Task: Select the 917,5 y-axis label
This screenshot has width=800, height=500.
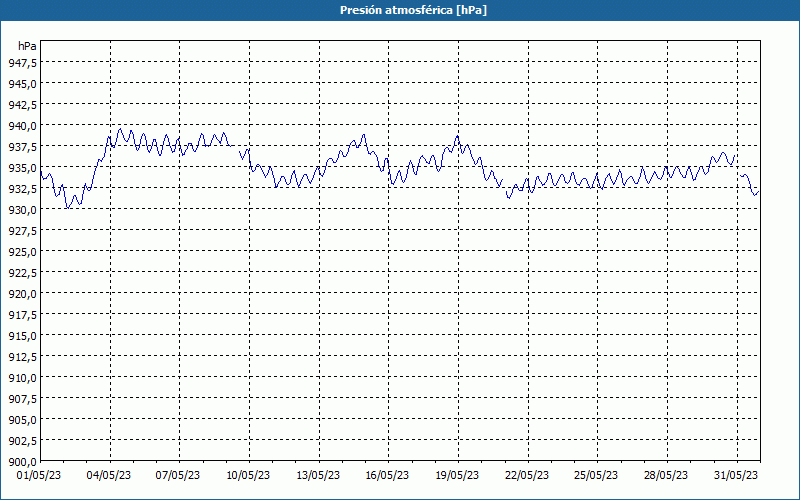Action: click(x=22, y=315)
